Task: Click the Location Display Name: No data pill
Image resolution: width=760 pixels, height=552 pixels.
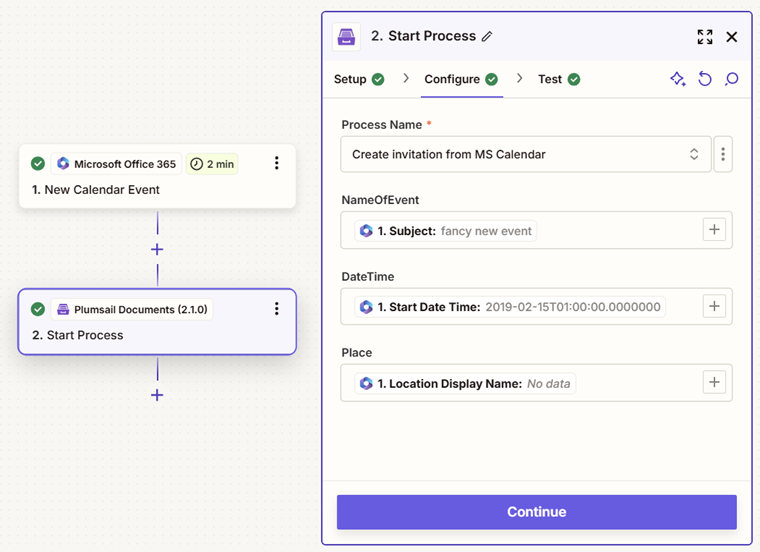Action: (x=465, y=383)
